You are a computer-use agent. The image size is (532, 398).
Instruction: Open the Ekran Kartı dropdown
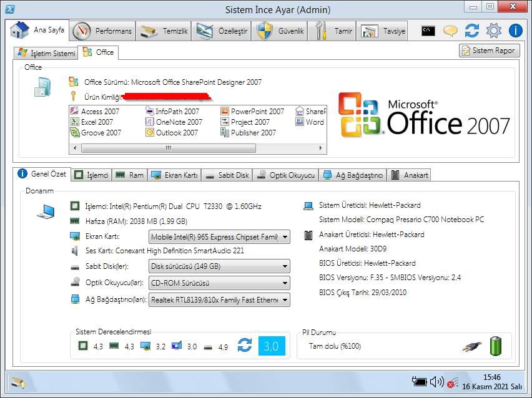pyautogui.click(x=219, y=236)
